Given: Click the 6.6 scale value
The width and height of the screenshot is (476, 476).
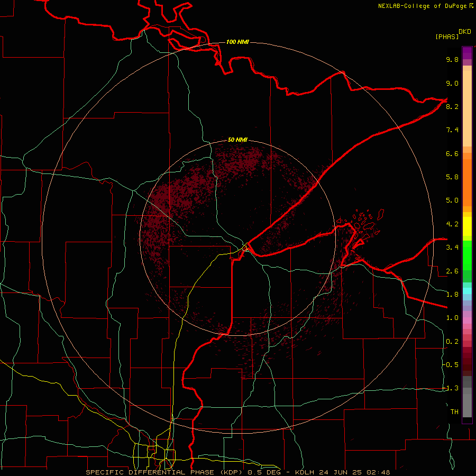Looking at the screenshot, I should pyautogui.click(x=452, y=153).
